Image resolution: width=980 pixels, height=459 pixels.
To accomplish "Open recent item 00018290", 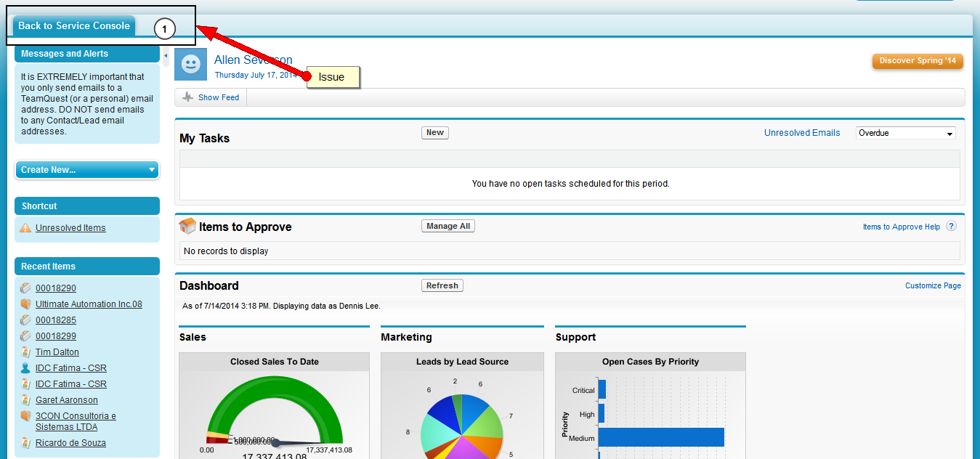I will [x=56, y=288].
